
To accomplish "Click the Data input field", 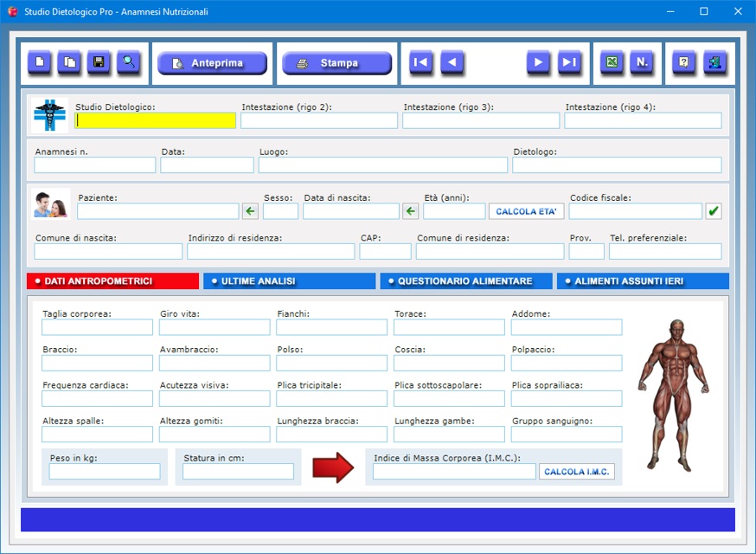I will (x=208, y=165).
